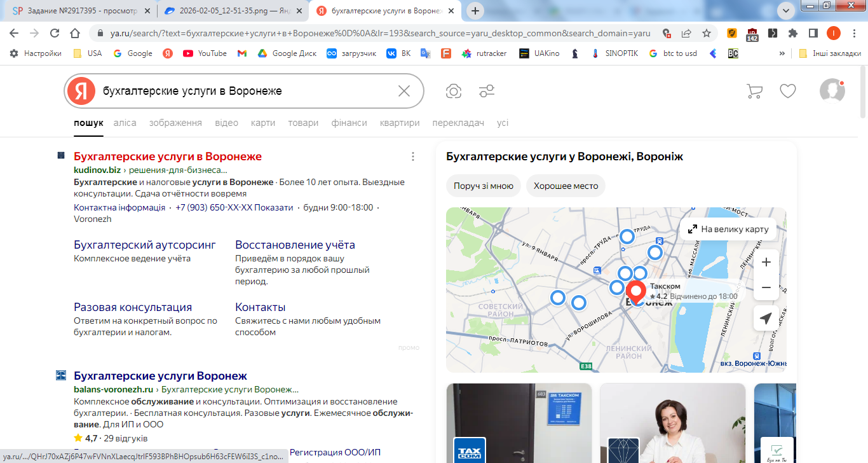This screenshot has width=868, height=463.
Task: Open the tab search dropdown arrow
Action: (786, 10)
